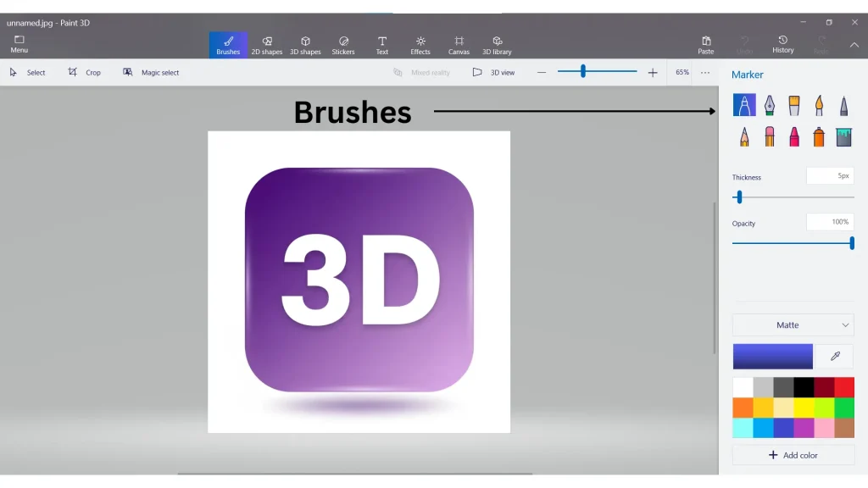Toggle 3D view mode
The width and height of the screenshot is (868, 488).
point(494,72)
